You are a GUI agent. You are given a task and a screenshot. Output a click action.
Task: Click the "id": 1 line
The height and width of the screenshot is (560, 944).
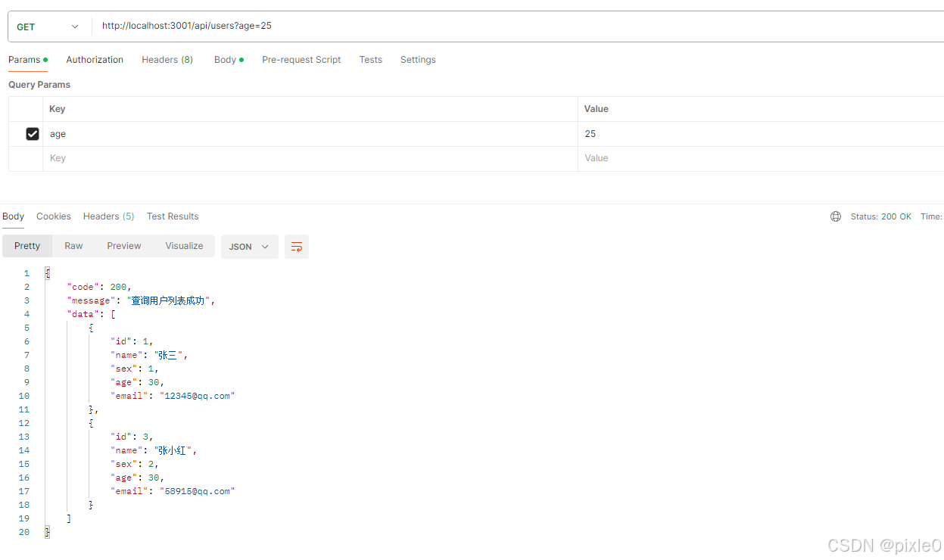click(132, 341)
